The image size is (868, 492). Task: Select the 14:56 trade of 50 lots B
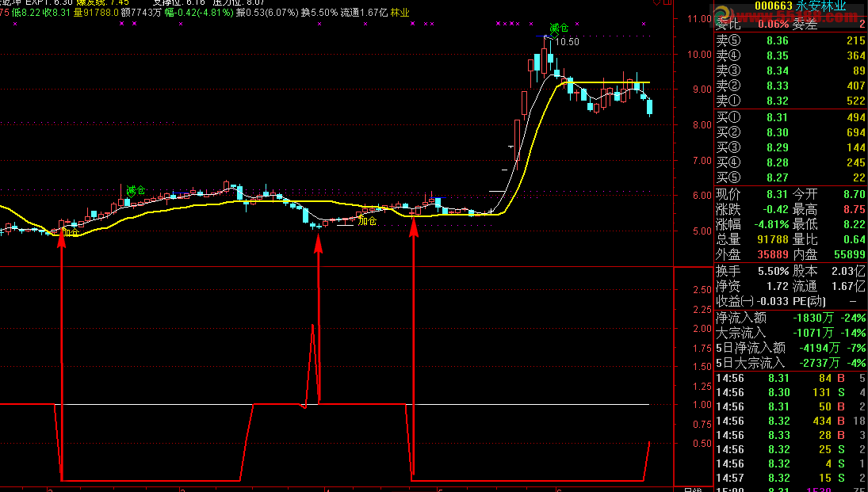coord(790,406)
